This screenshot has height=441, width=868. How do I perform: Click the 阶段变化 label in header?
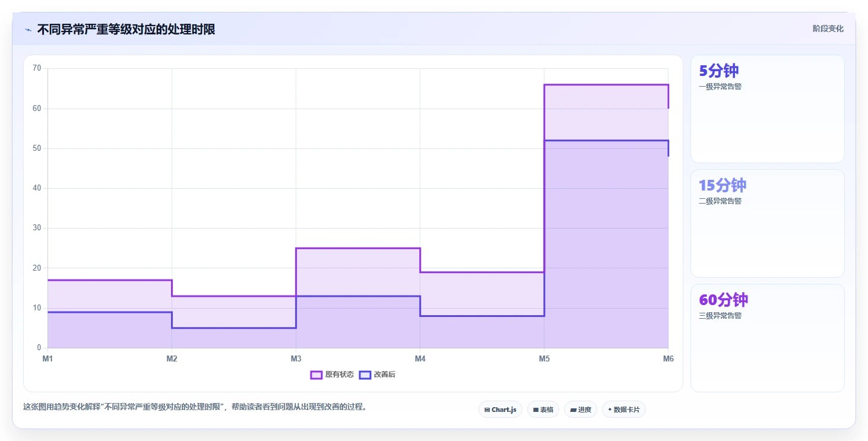(x=828, y=29)
